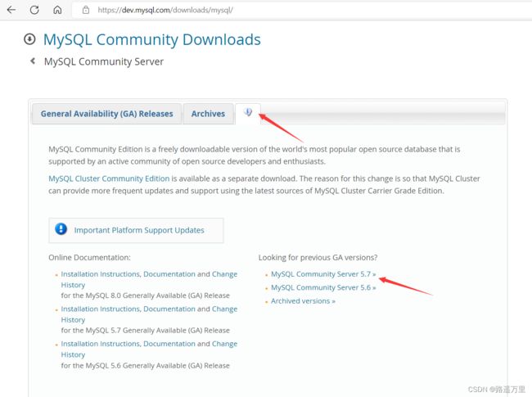Click 'Online Documentation:' text

coord(89,258)
